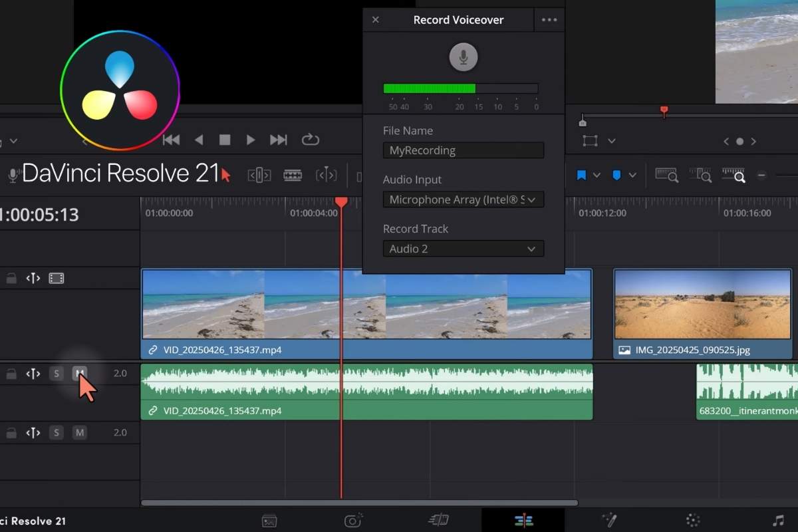The width and height of the screenshot is (798, 532).
Task: Select the red Selection Mode arrow tool
Action: 226,175
